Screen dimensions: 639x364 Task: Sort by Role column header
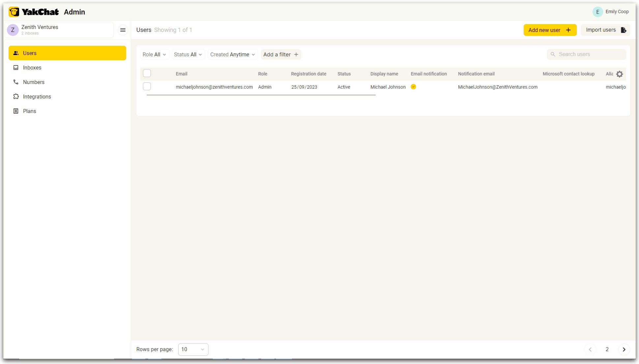pyautogui.click(x=263, y=74)
